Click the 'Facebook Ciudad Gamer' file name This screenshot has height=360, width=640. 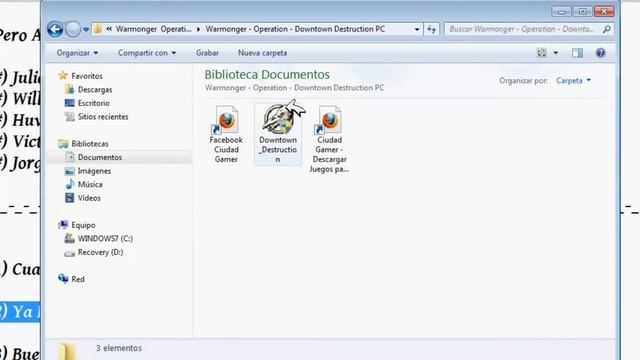(x=226, y=150)
